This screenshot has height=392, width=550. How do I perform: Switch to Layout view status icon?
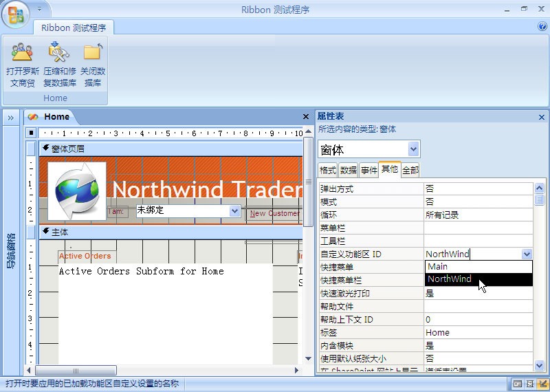(x=530, y=384)
